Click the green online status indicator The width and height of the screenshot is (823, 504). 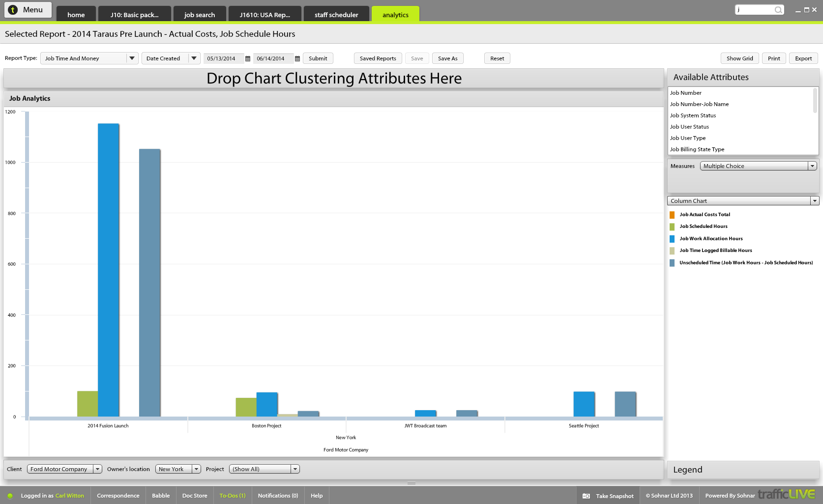point(10,496)
